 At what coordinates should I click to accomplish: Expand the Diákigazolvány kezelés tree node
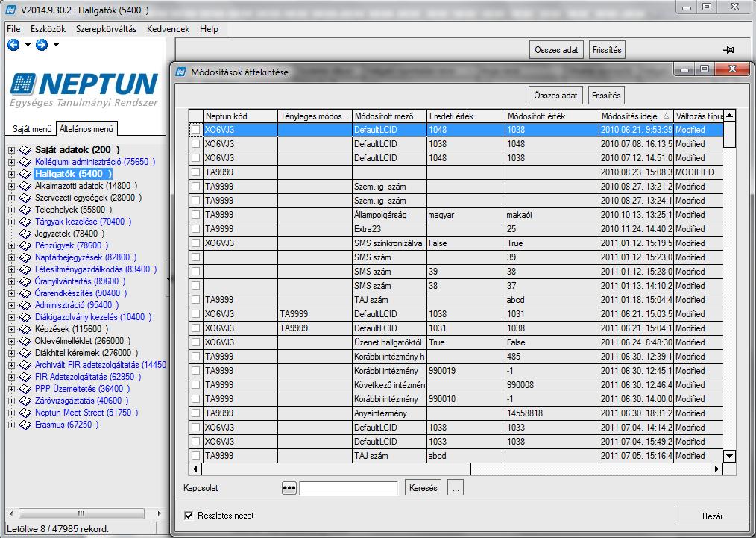(12, 317)
